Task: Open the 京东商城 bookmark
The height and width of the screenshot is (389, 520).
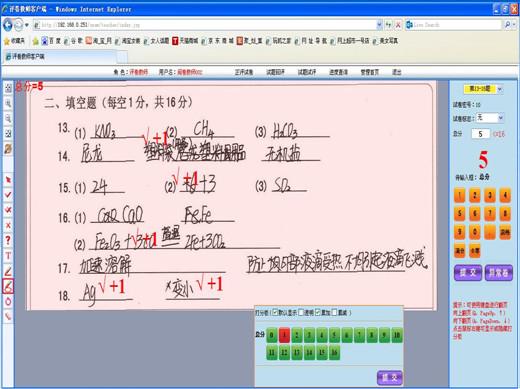Action: tap(218, 41)
